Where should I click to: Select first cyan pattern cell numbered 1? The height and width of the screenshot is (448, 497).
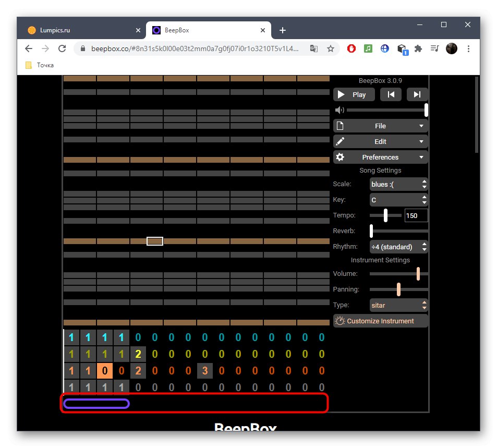point(71,337)
